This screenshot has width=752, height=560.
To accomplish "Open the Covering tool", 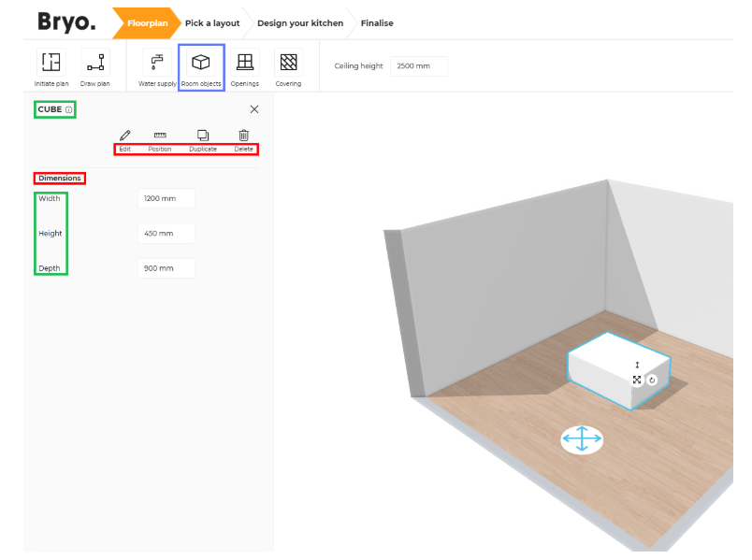I will pyautogui.click(x=288, y=63).
